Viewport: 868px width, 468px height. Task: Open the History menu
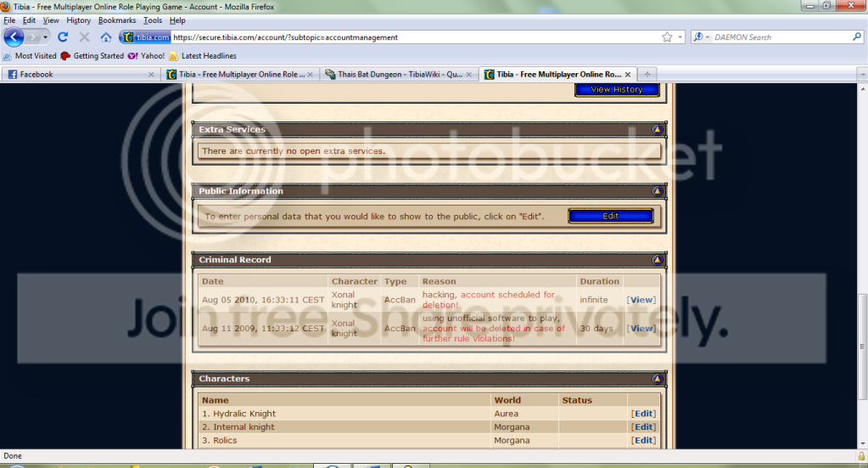[x=78, y=20]
